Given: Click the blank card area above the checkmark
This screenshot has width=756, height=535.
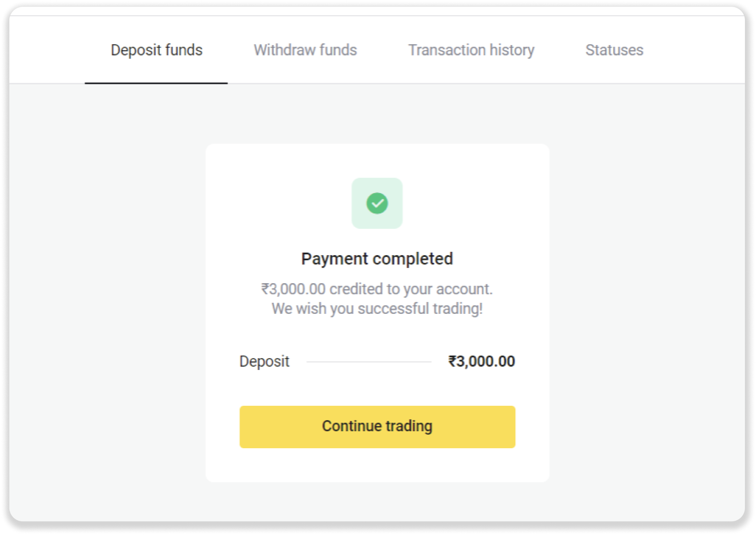Looking at the screenshot, I should [377, 161].
